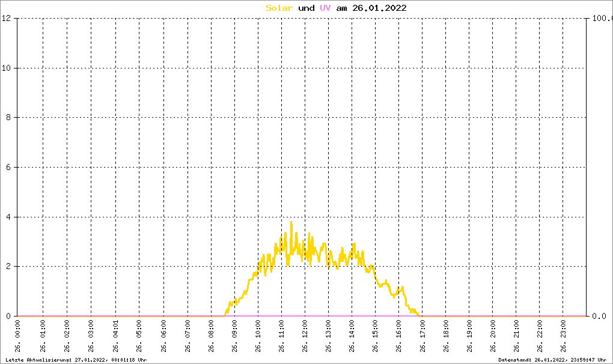This screenshot has width=613, height=364.
Task: Click the 00:00 time axis label
Action: (17, 336)
